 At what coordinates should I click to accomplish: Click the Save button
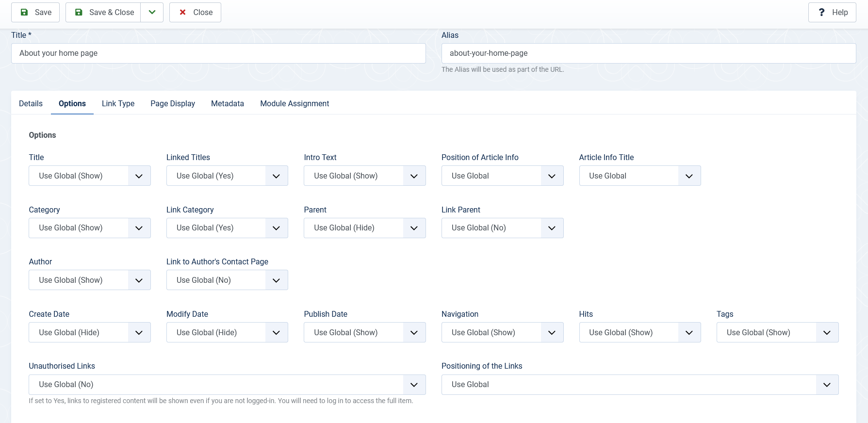click(35, 12)
